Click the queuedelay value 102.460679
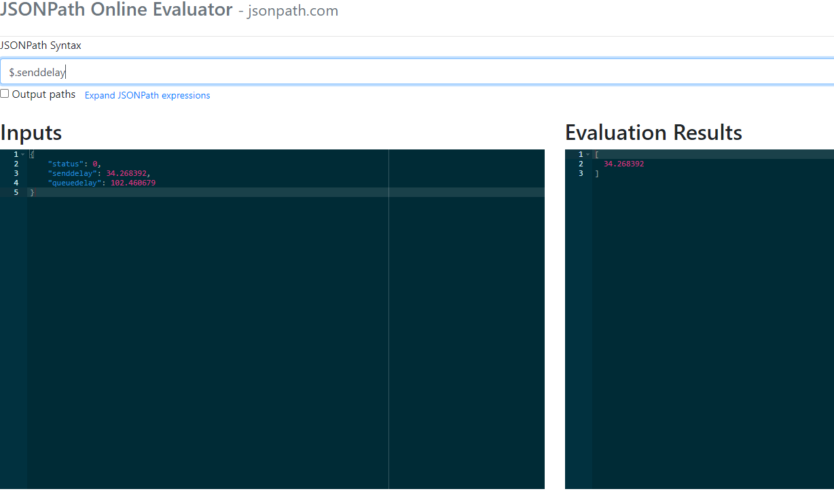 point(133,183)
